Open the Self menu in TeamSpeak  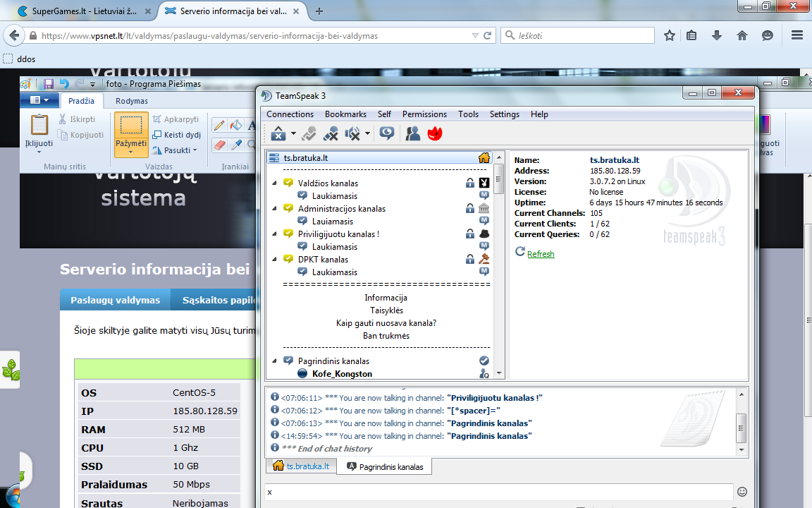(x=384, y=114)
